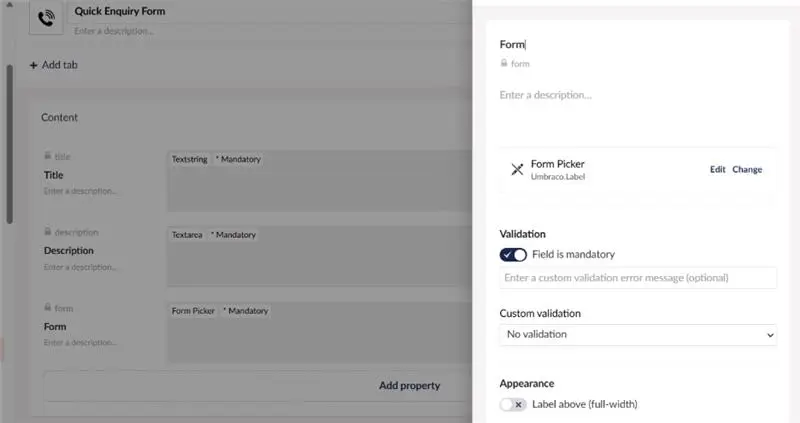This screenshot has height=423, width=800.
Task: Open the Description property with Textarea editor
Action: point(320,256)
